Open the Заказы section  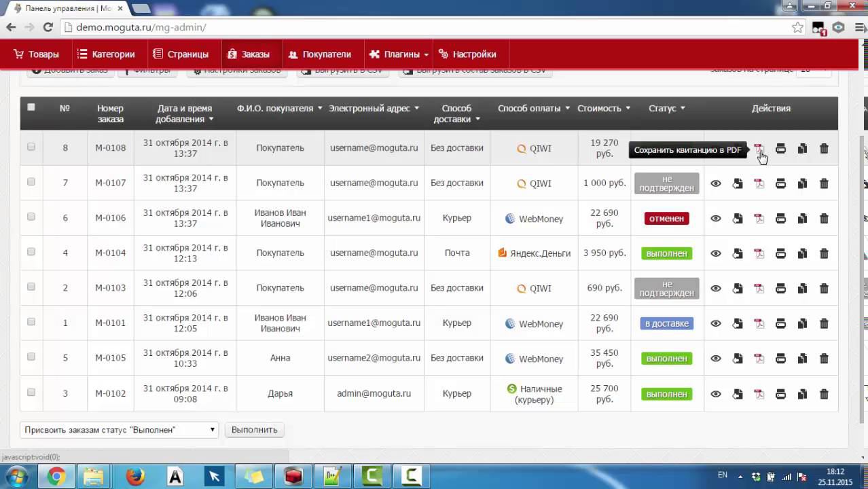coord(249,54)
